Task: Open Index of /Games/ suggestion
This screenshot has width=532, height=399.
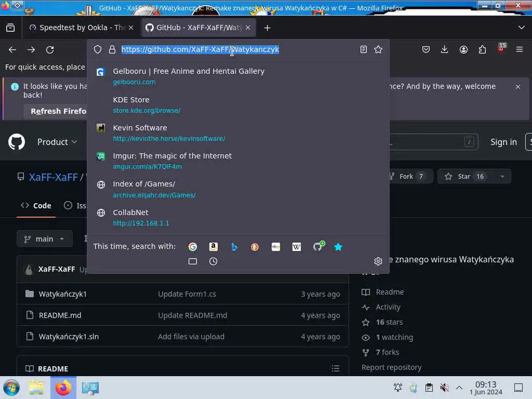Action: pyautogui.click(x=237, y=189)
